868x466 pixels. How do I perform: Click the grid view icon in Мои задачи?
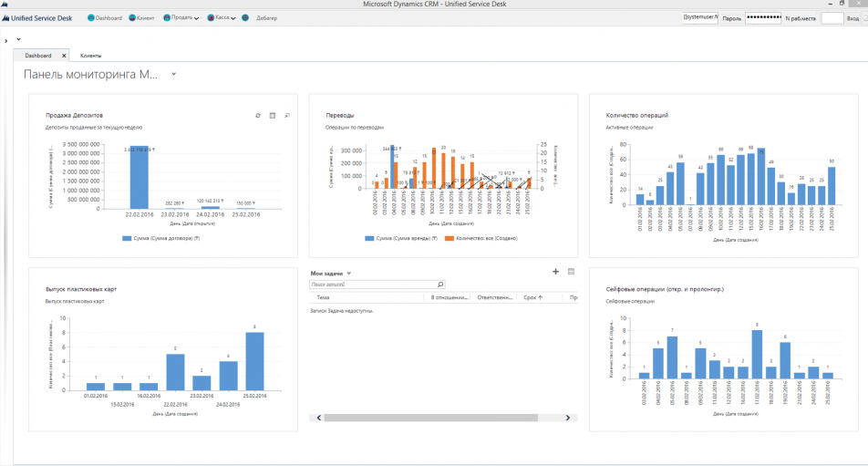tap(571, 272)
